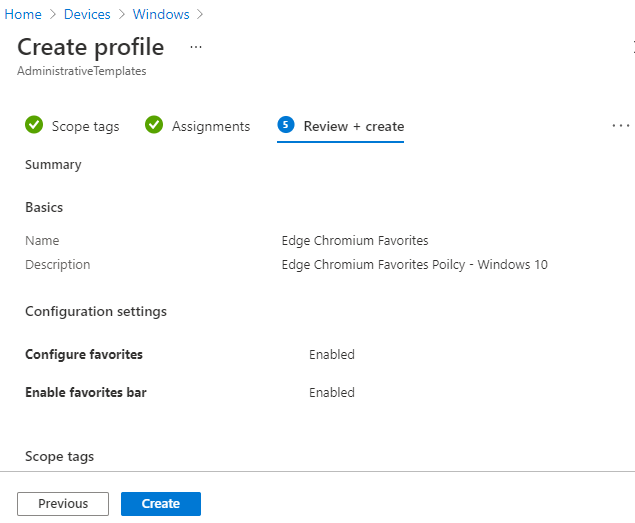Open the Windows breadcrumb link

[x=161, y=14]
